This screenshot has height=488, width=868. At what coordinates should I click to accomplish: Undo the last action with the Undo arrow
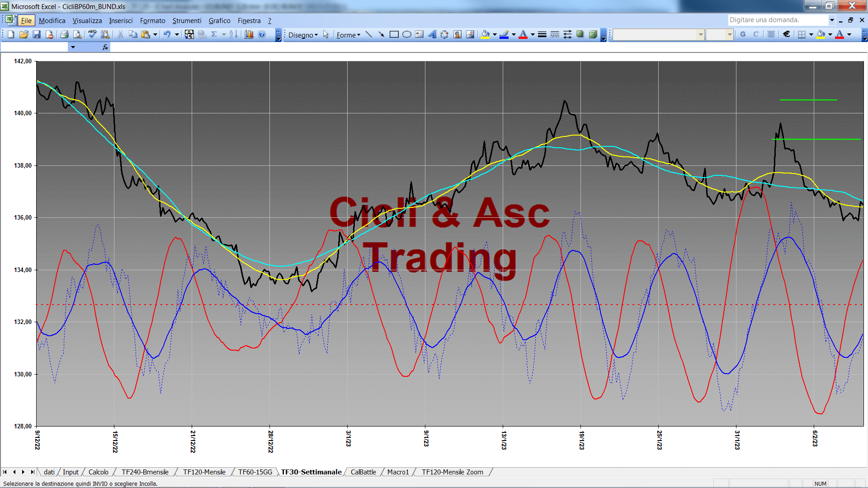click(x=167, y=34)
